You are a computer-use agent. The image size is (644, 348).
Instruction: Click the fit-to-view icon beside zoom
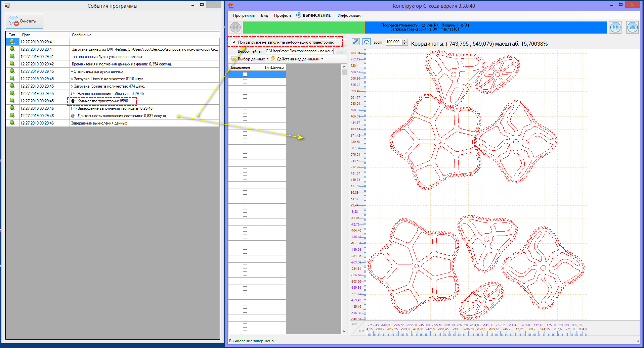pos(366,42)
